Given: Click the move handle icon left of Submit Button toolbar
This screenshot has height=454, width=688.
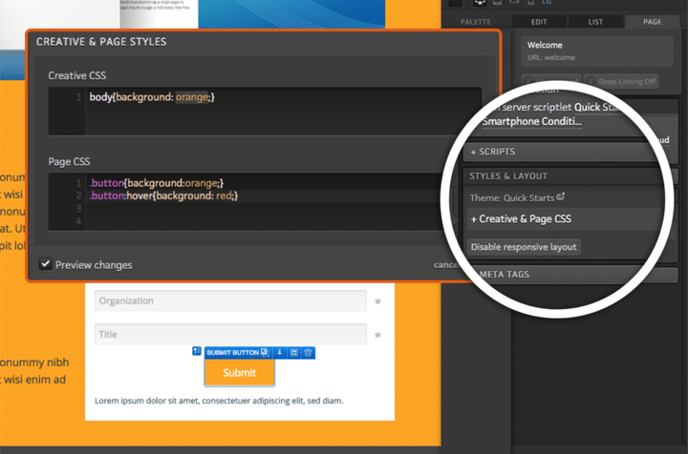Looking at the screenshot, I should pos(197,351).
